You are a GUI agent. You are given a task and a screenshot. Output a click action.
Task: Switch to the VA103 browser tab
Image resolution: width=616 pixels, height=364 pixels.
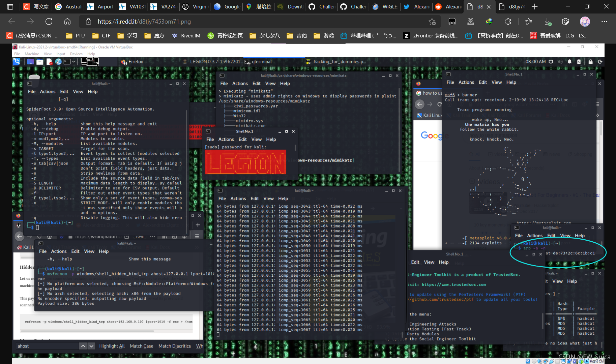[x=131, y=6]
